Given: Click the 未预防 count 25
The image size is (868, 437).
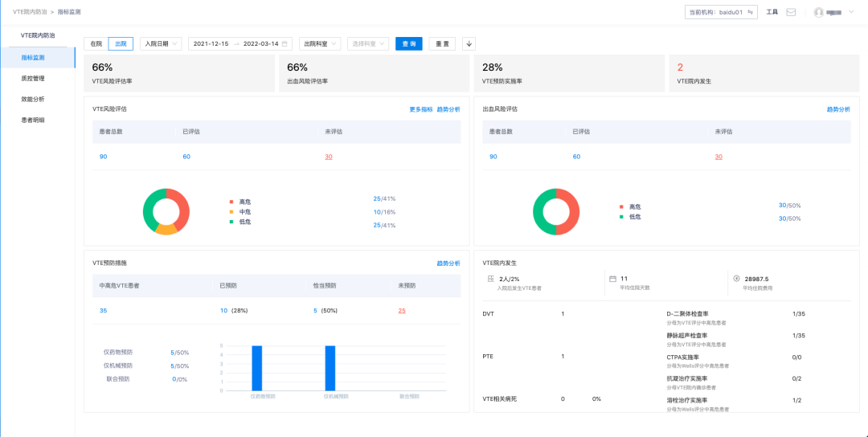Looking at the screenshot, I should pos(402,311).
